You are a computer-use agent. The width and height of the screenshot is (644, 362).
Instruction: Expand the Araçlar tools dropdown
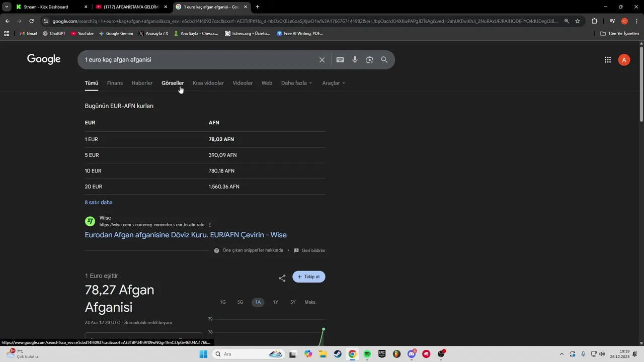pyautogui.click(x=334, y=83)
